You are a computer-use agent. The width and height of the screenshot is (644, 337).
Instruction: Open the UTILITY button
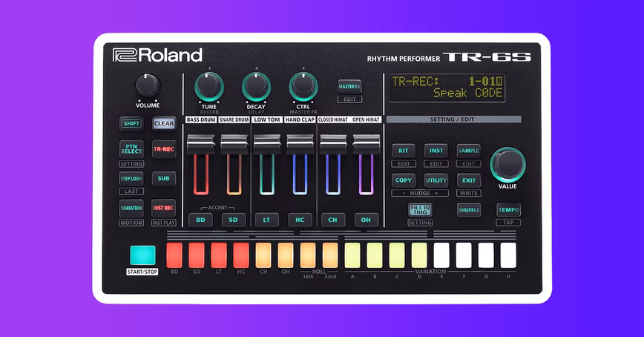436,180
